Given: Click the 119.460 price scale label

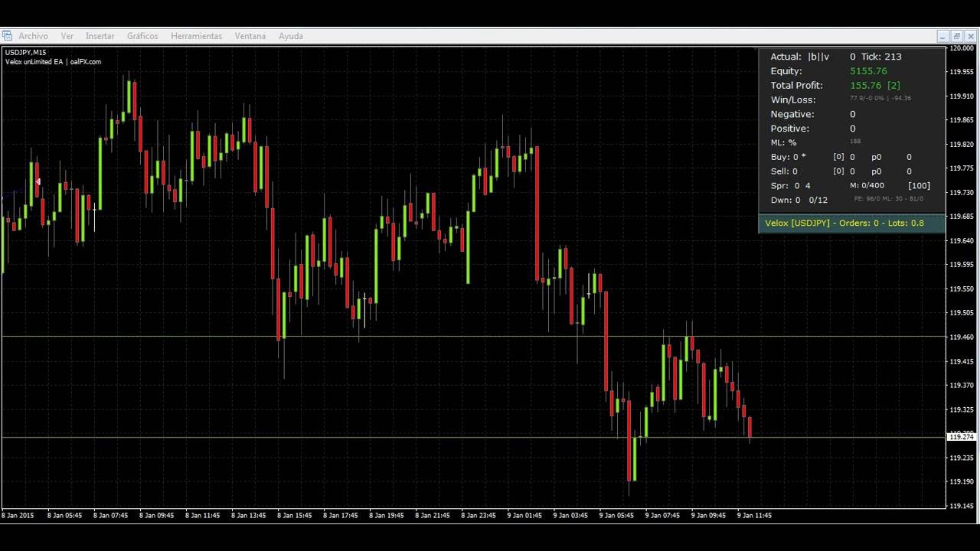Looking at the screenshot, I should click(x=962, y=337).
